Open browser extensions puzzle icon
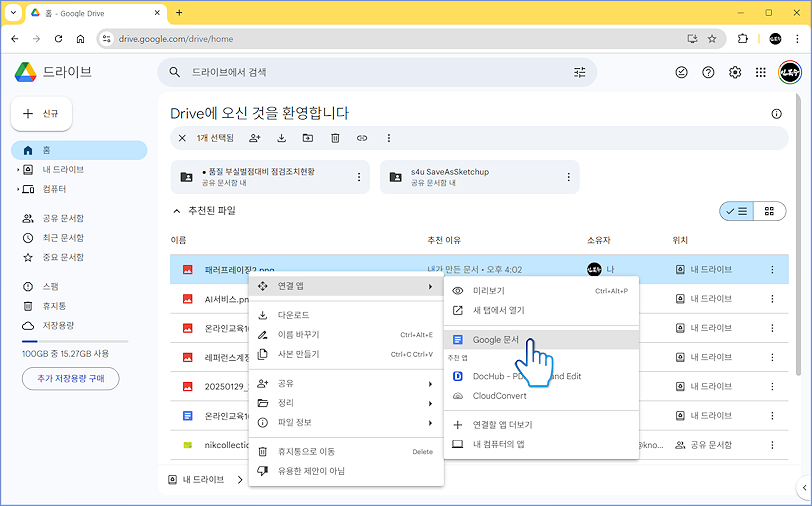This screenshot has height=506, width=812. click(x=743, y=39)
